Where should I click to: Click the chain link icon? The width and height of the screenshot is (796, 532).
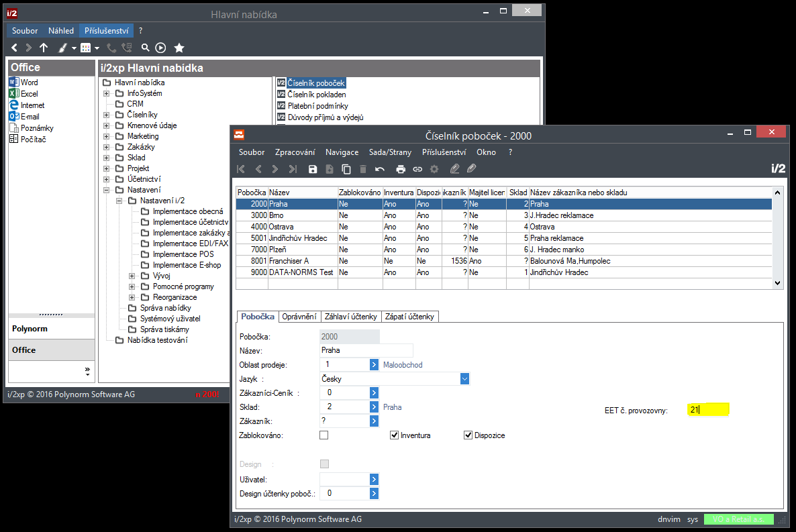tap(417, 169)
